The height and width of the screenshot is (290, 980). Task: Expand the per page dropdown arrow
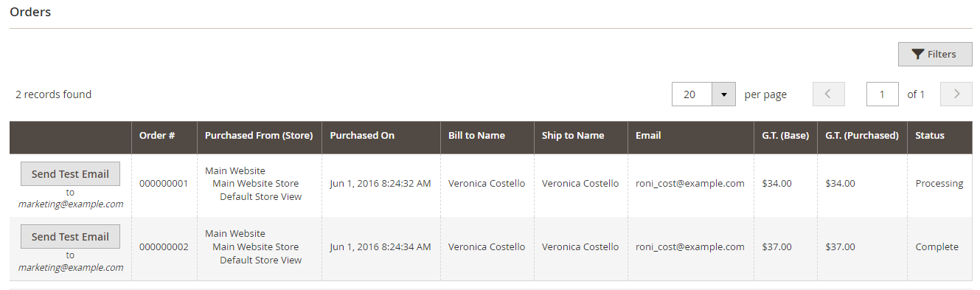coord(723,94)
